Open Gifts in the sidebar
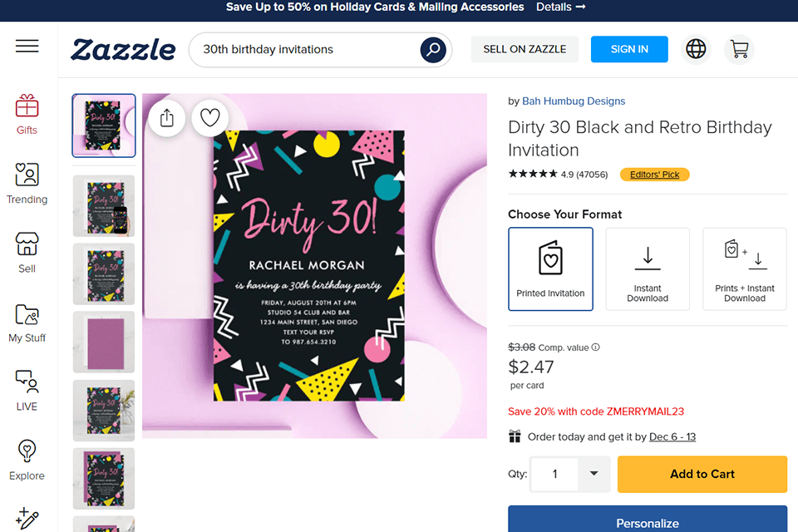Screen dimensions: 798x532 27,115
